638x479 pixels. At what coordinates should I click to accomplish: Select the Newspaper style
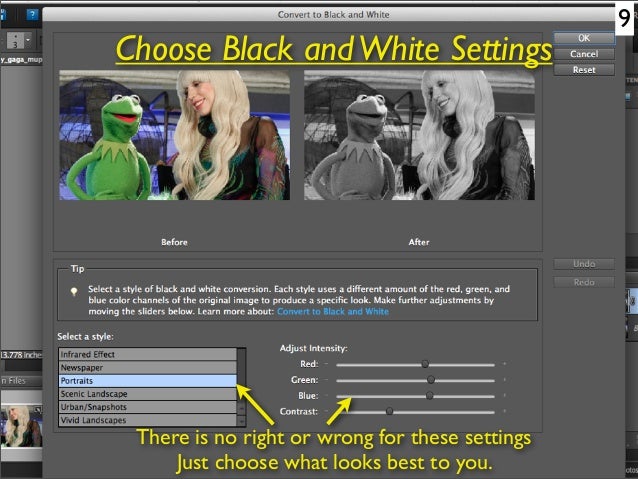[x=147, y=367]
